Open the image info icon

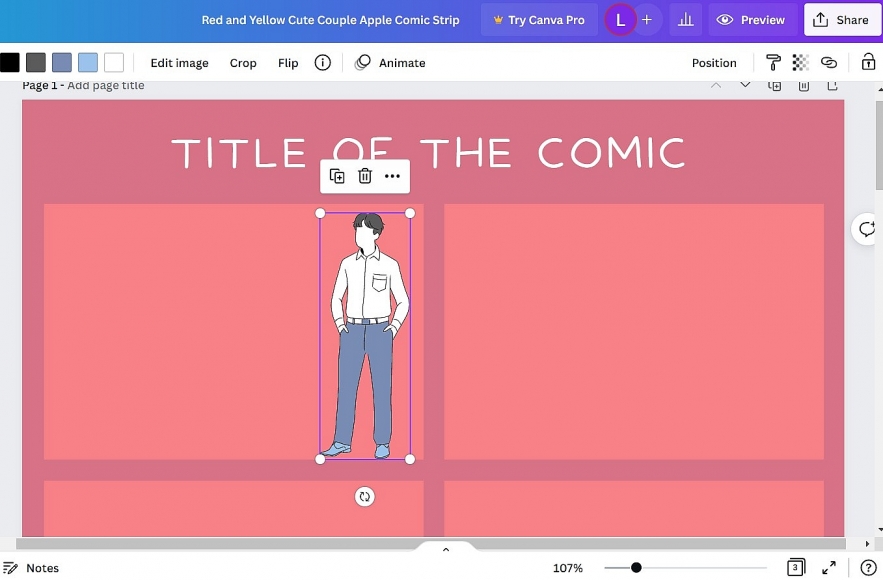coord(323,63)
